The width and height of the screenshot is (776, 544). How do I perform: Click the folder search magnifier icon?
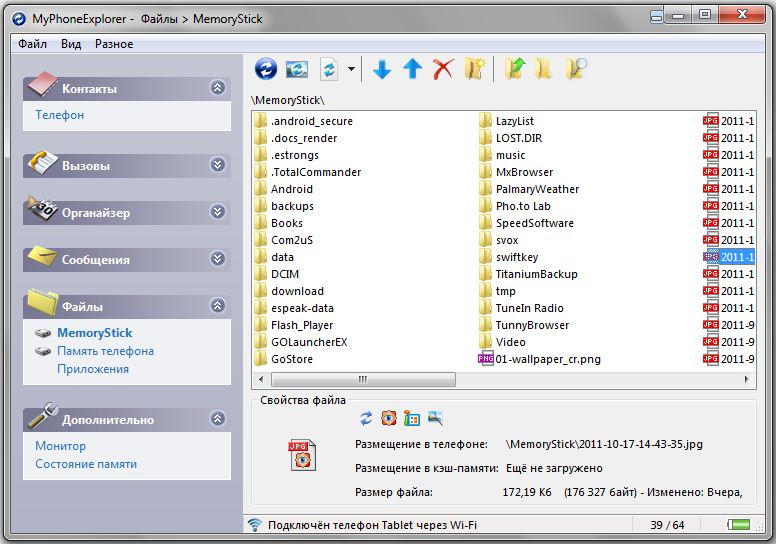tap(576, 69)
